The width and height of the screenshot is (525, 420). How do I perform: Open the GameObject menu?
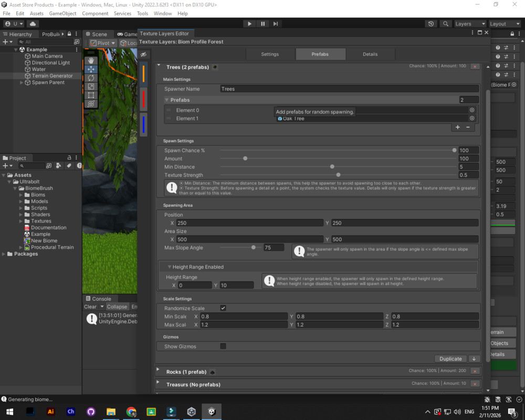(x=62, y=14)
